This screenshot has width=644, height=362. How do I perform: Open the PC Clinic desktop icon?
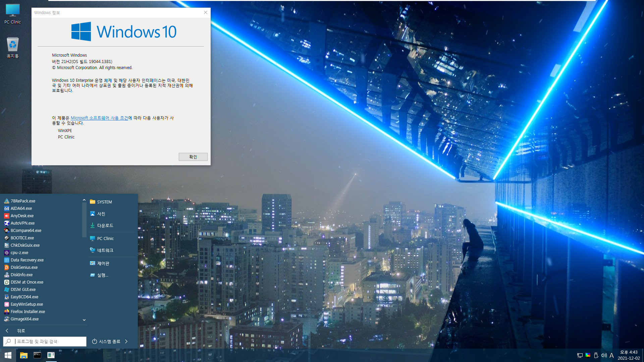12,14
